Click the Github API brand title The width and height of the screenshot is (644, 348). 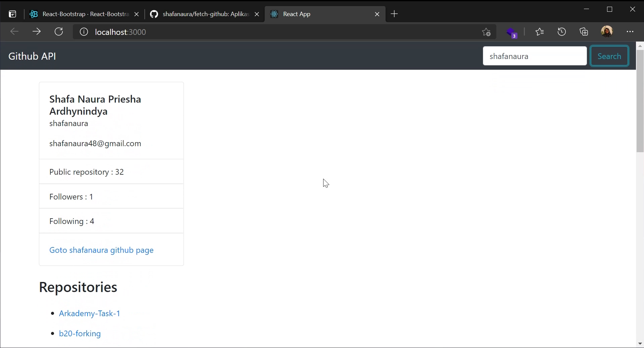(x=32, y=56)
